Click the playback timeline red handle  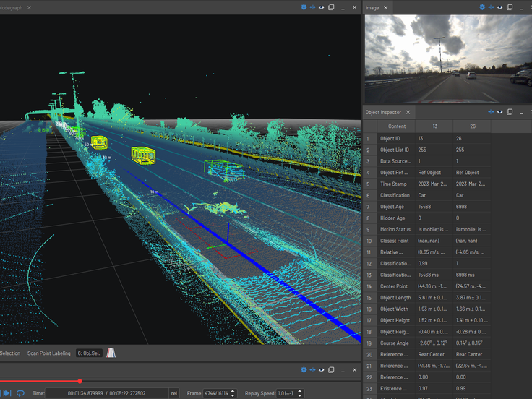pyautogui.click(x=80, y=381)
